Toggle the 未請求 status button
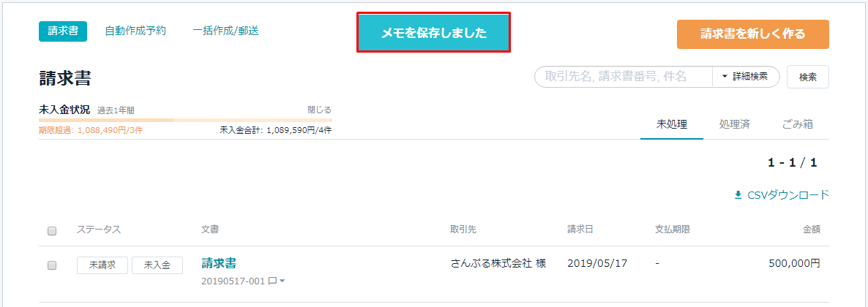 (102, 265)
